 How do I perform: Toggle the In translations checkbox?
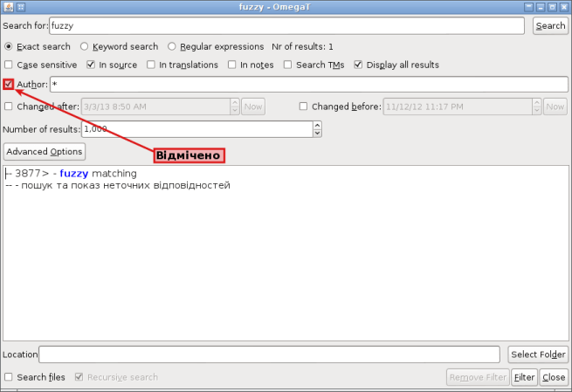151,65
